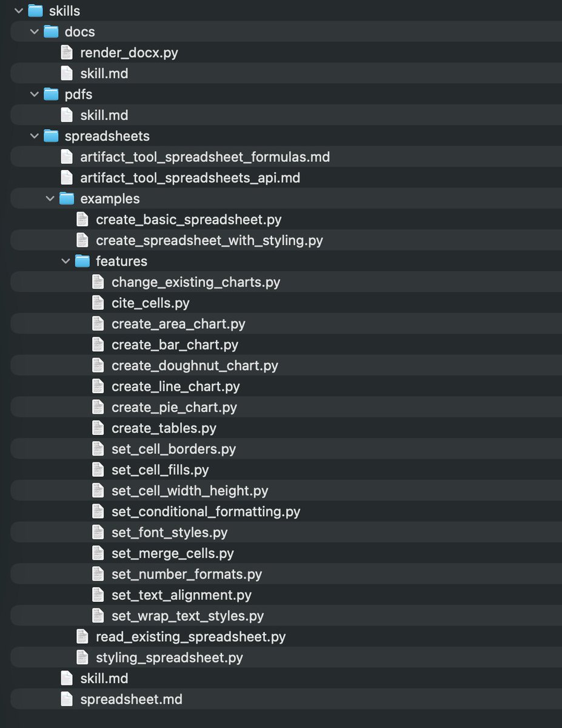Viewport: 562px width, 728px height.
Task: Click the skills folder icon
Action: (35, 10)
